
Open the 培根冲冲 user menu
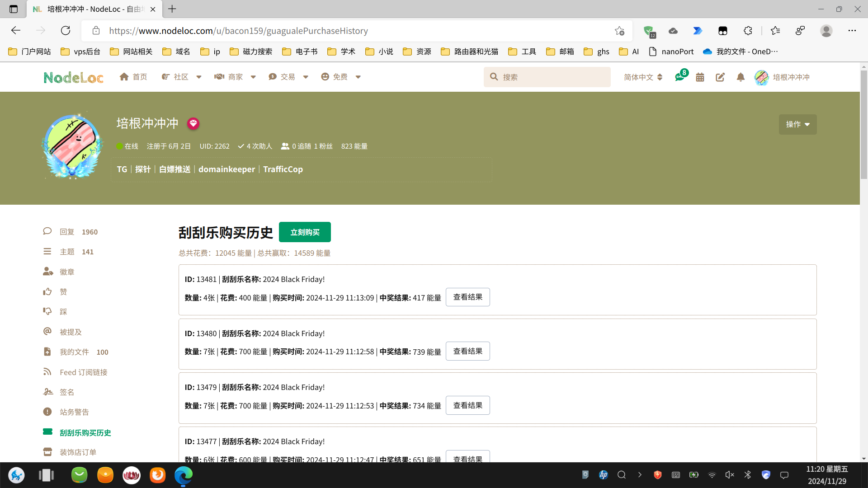click(x=782, y=77)
